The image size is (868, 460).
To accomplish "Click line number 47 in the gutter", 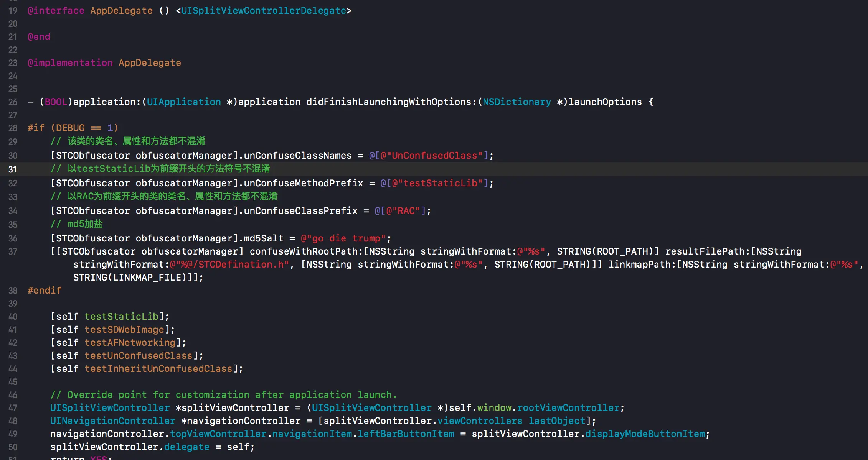I will pyautogui.click(x=13, y=408).
